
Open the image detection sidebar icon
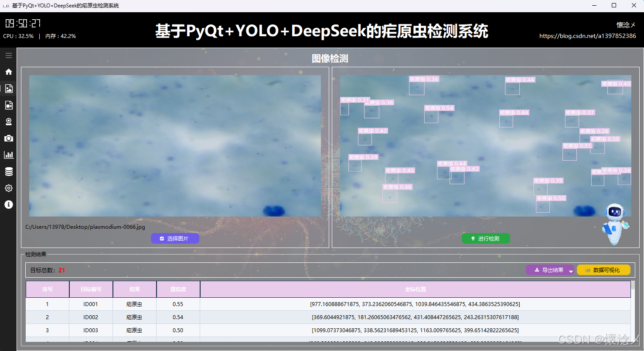pyautogui.click(x=8, y=89)
